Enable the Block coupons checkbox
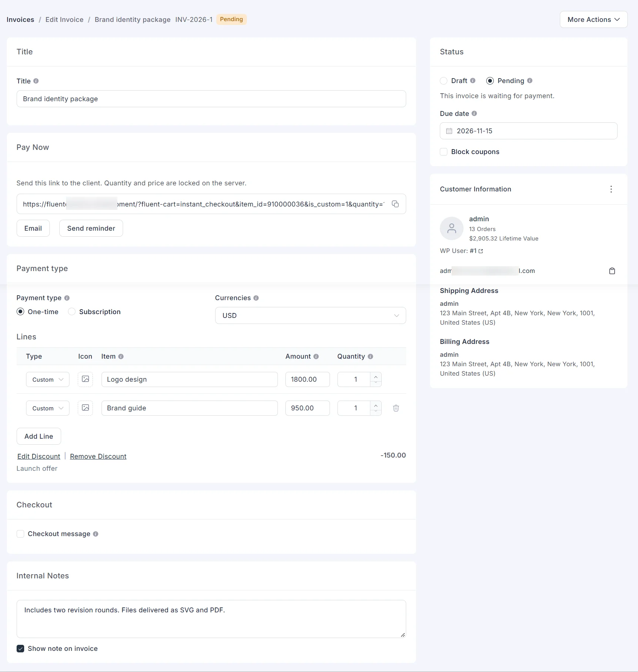 (x=444, y=152)
